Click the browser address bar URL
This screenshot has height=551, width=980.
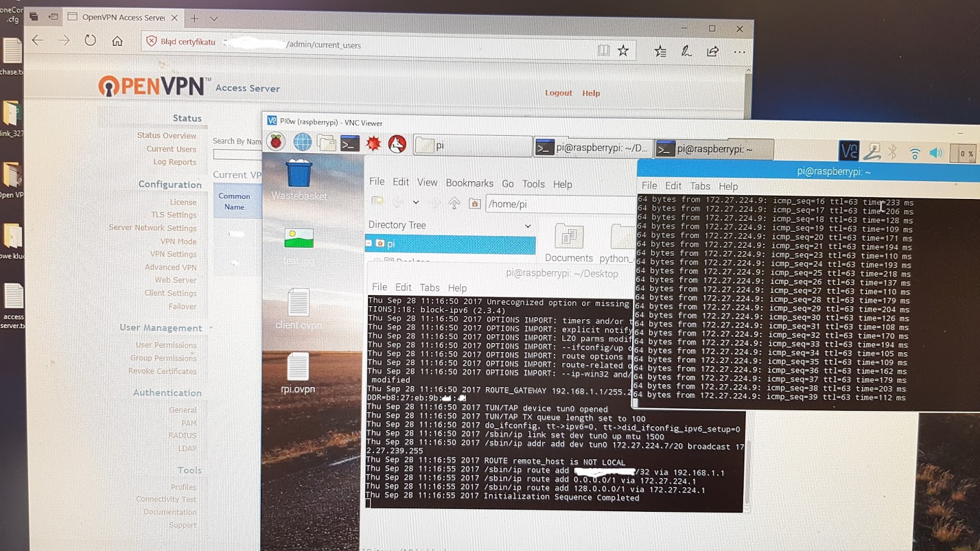point(323,45)
